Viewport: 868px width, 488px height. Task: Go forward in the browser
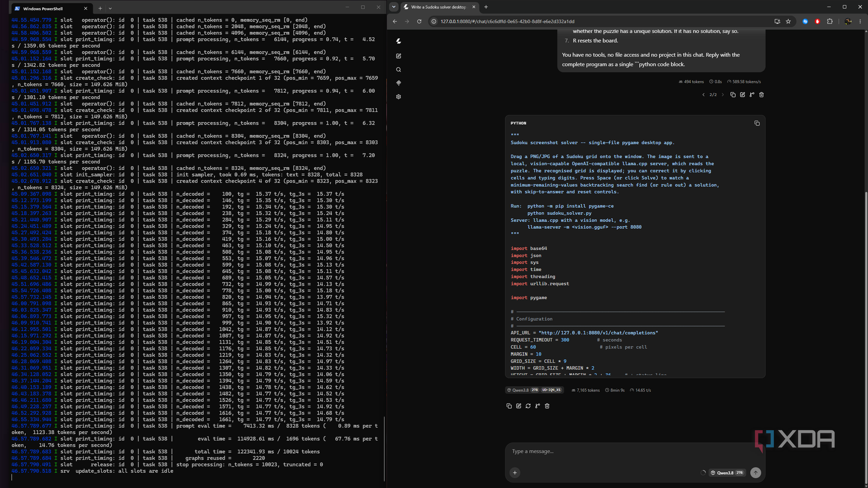(407, 22)
